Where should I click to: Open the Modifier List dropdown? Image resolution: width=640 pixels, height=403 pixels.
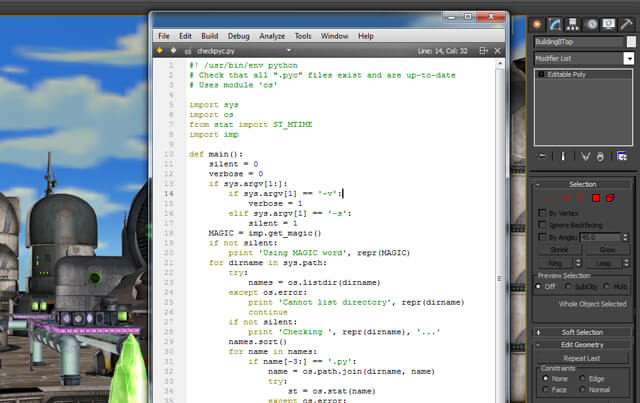coord(629,59)
